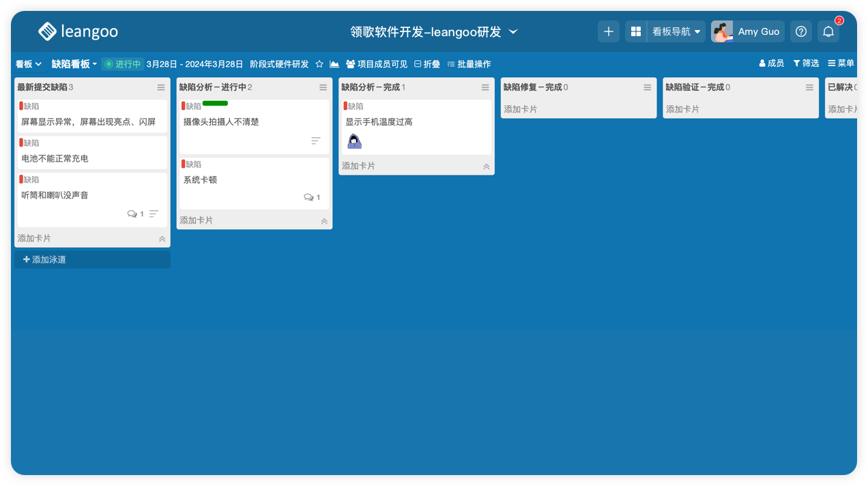Expand the project title dropdown chevron
Screen dimensions: 868x486
point(514,32)
